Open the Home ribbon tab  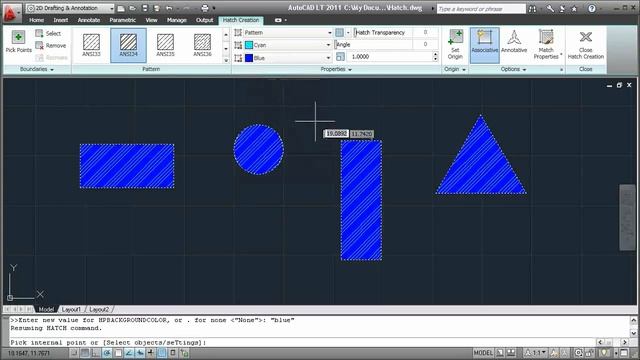click(36, 20)
